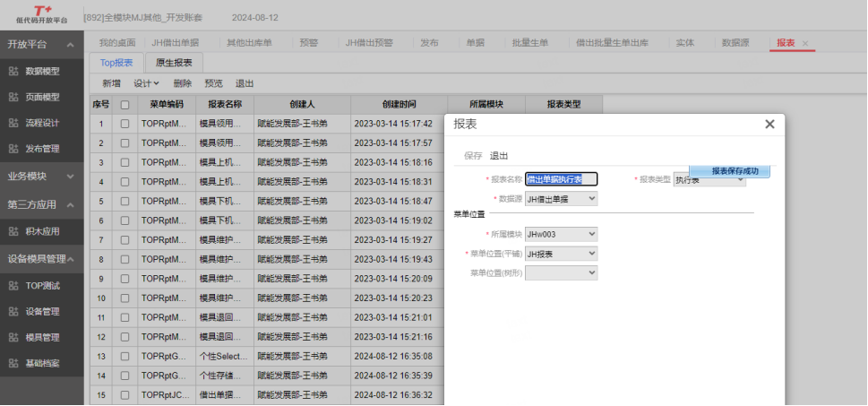Image resolution: width=868 pixels, height=406 pixels.
Task: Close the 报表 dialog window
Action: [x=769, y=124]
